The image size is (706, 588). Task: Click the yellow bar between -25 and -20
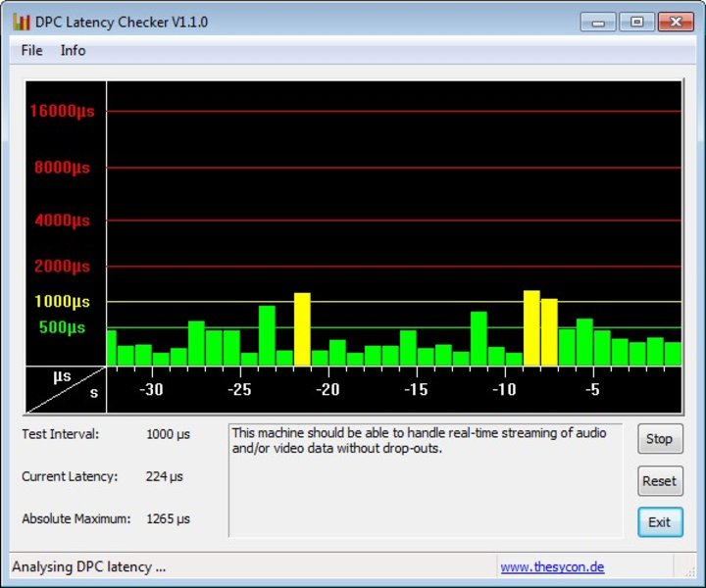302,329
